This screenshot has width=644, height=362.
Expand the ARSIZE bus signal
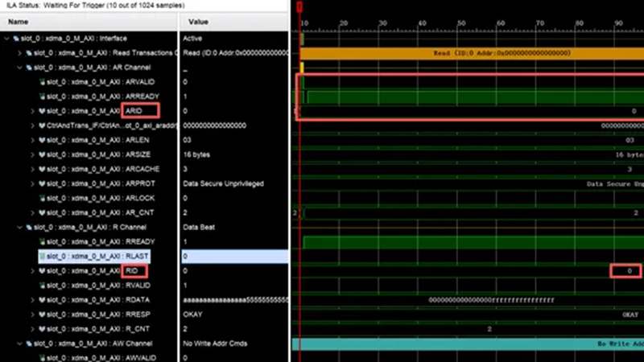[x=33, y=154]
